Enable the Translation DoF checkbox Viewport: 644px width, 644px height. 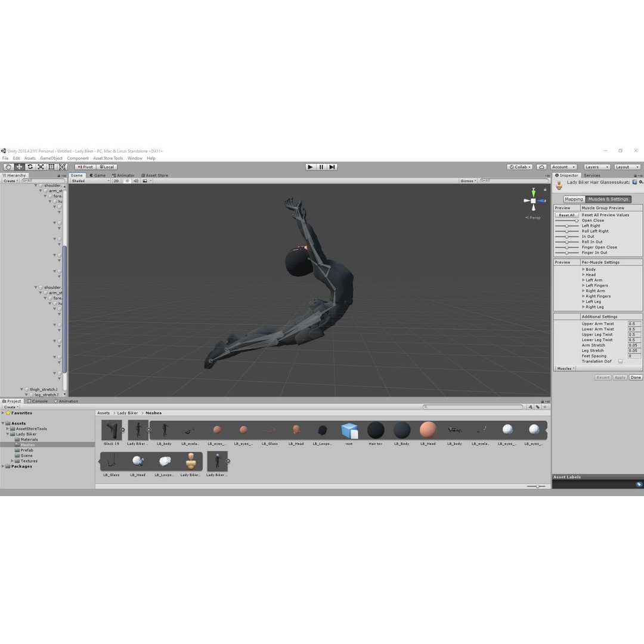(620, 361)
